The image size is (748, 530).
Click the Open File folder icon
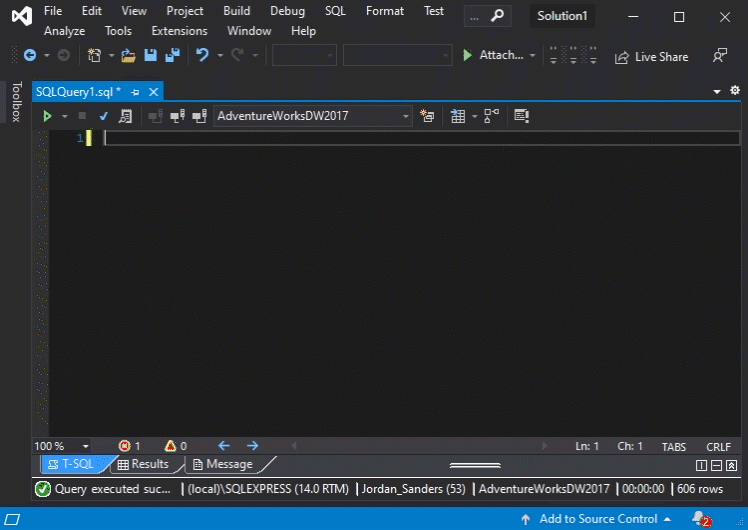128,56
